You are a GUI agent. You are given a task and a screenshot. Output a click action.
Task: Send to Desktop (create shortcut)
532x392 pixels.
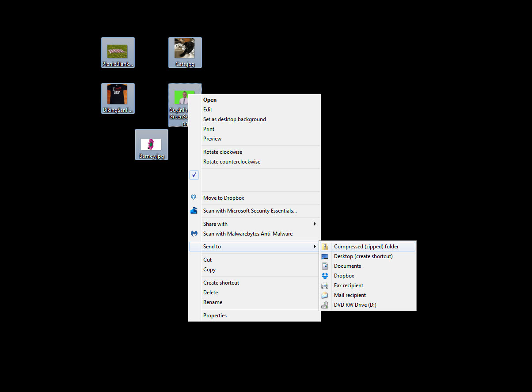click(368, 256)
